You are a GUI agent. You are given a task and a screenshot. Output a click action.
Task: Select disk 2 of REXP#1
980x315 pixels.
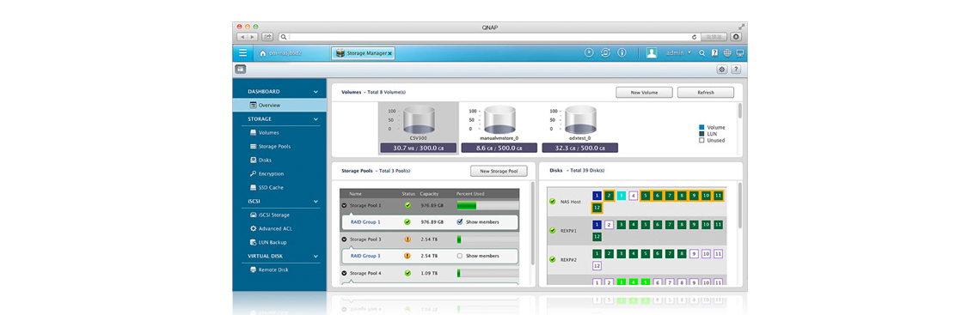click(x=609, y=225)
